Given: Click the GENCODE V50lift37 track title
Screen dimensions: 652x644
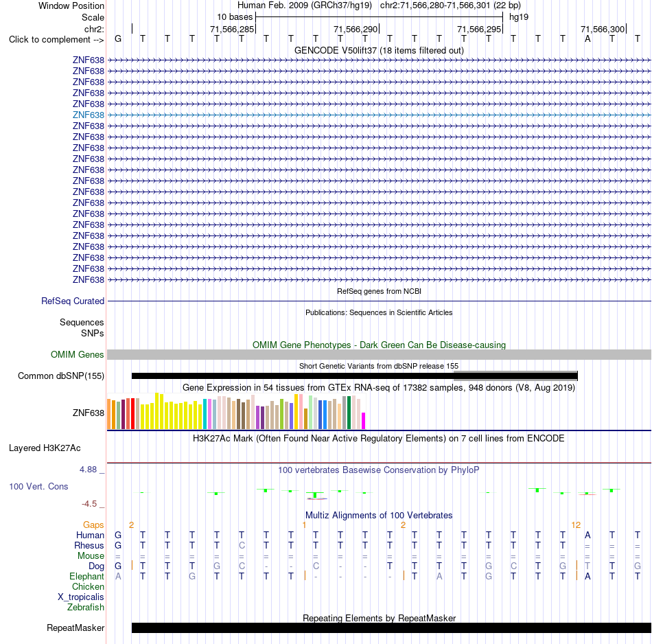Looking at the screenshot, I should [x=380, y=50].
